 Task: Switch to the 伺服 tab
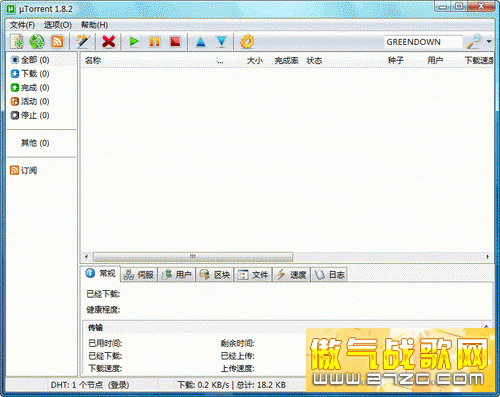[x=139, y=275]
